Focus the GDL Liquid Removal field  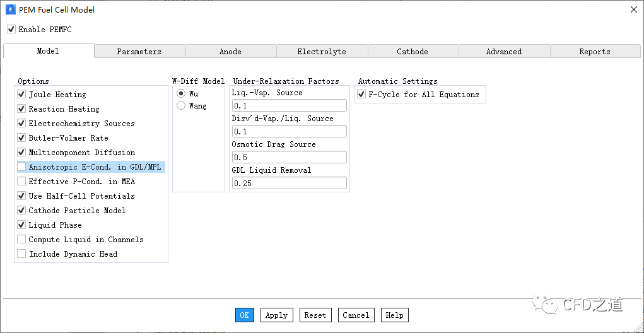click(289, 184)
